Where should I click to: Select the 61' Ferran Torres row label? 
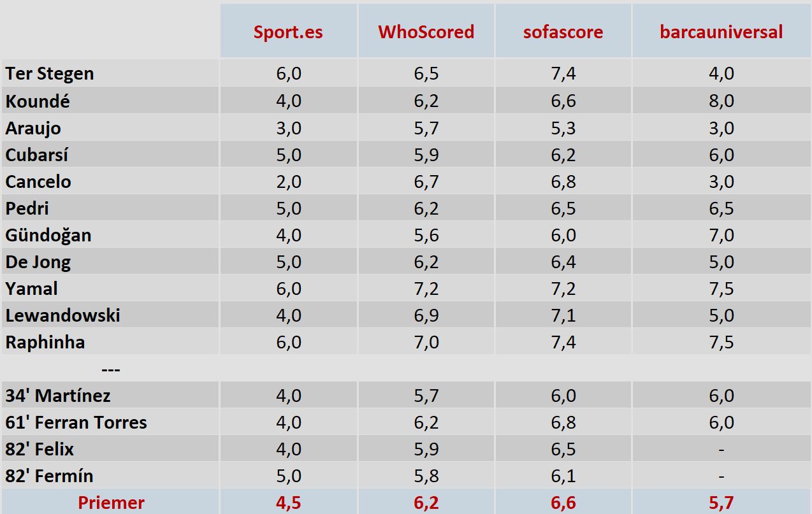click(76, 422)
